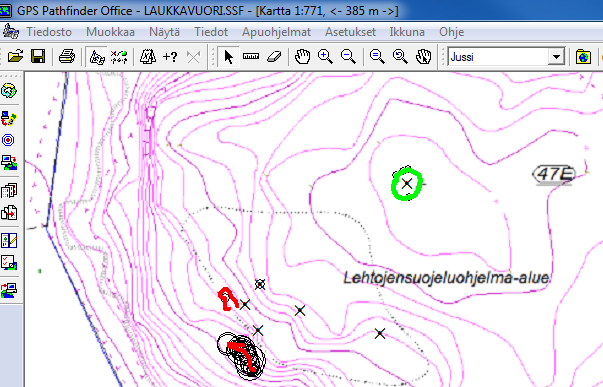Click zoom to previous extent icon

click(400, 57)
